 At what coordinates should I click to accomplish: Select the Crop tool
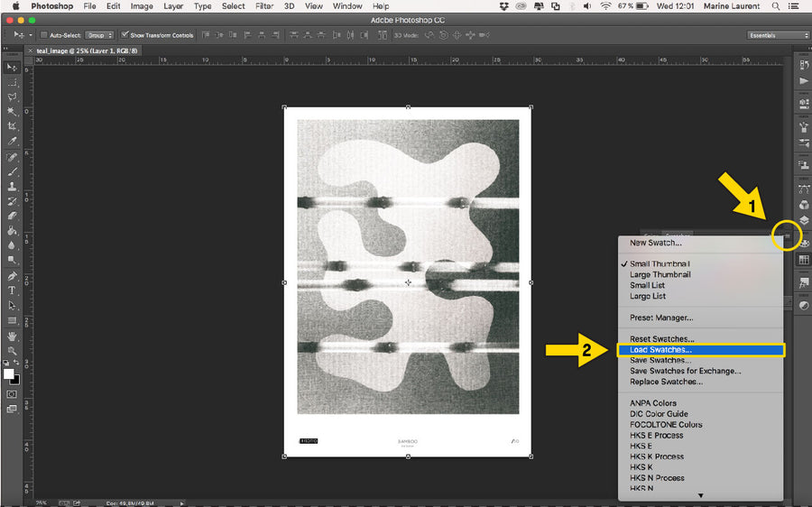tap(12, 127)
